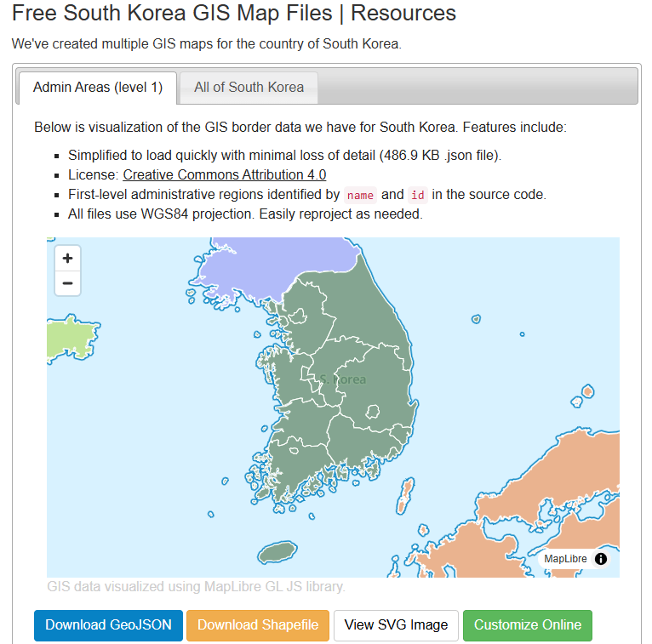Open the All of South Korea tab
652x644 pixels.
249,88
